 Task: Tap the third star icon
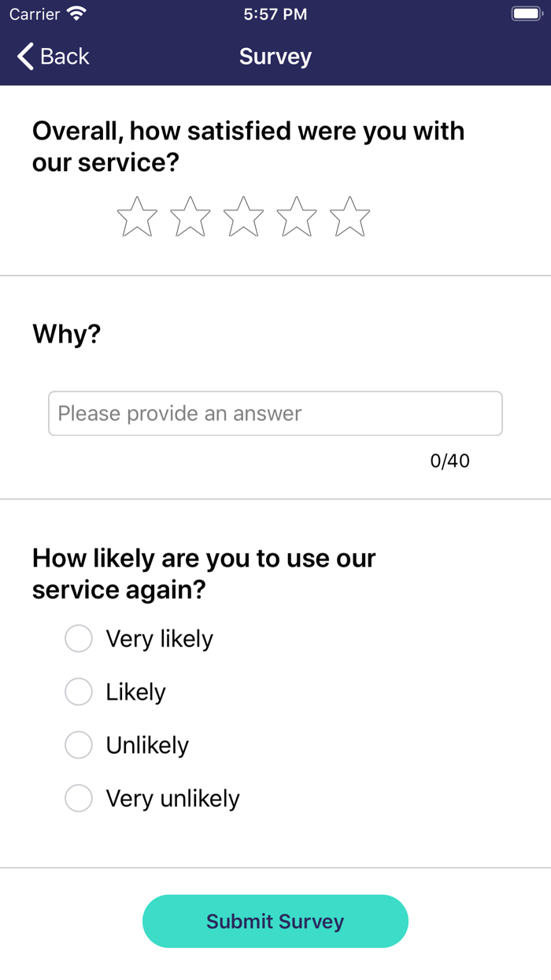(x=243, y=217)
